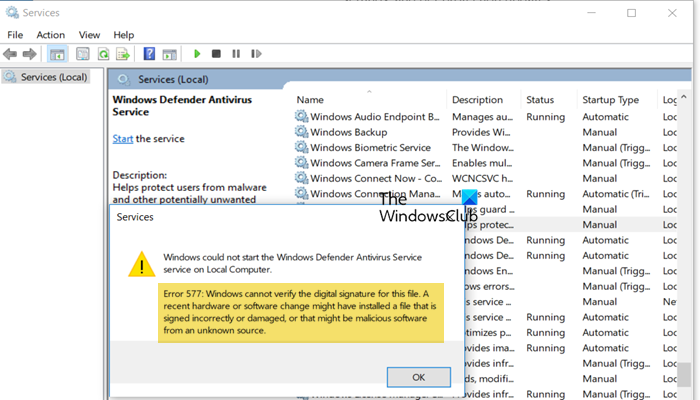Click 'Automatic (Tri...' startup type cell
The image size is (700, 400).
[616, 194]
